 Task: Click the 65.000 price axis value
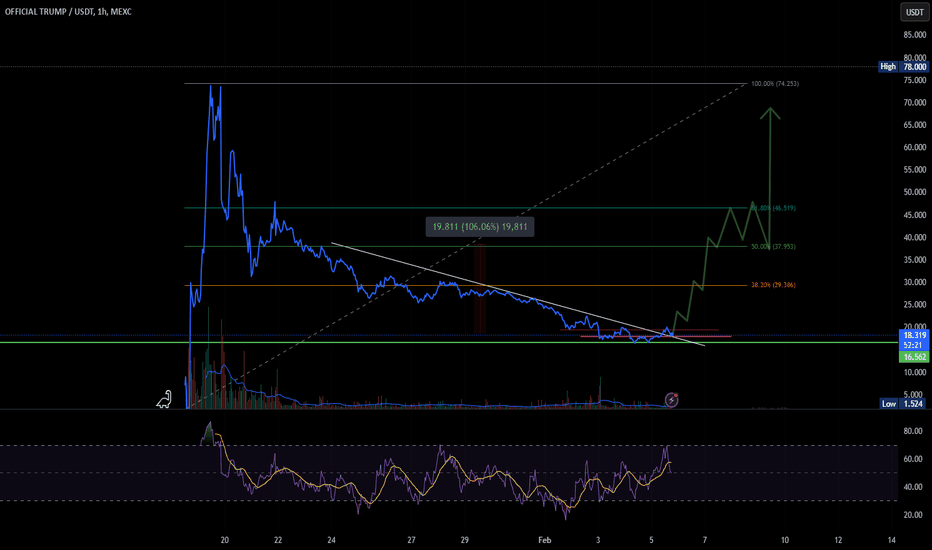[915, 125]
